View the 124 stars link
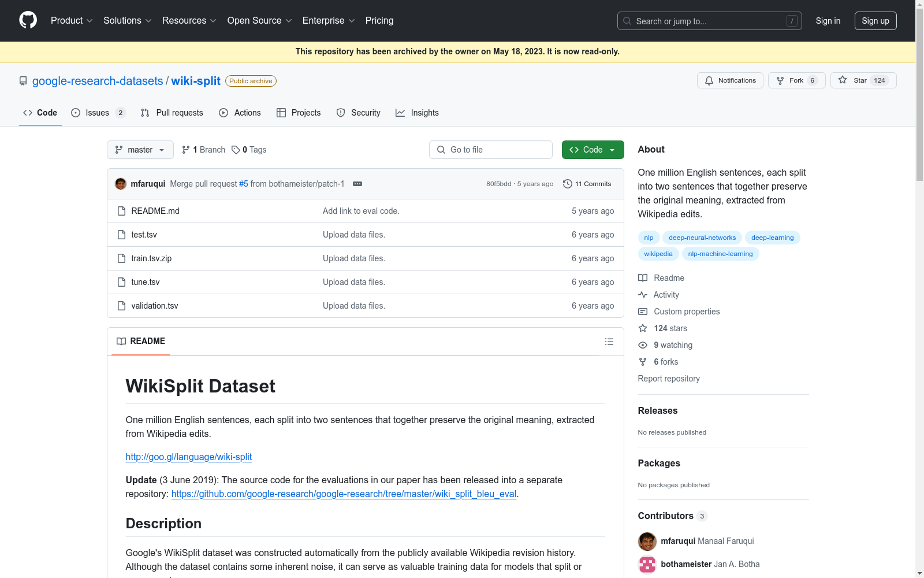924x578 pixels. (x=662, y=328)
